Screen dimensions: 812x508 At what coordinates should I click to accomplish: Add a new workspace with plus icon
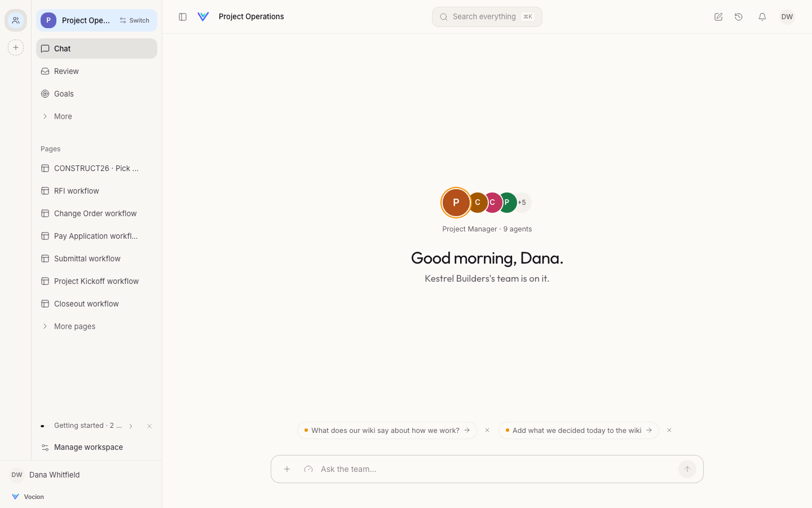pos(16,47)
